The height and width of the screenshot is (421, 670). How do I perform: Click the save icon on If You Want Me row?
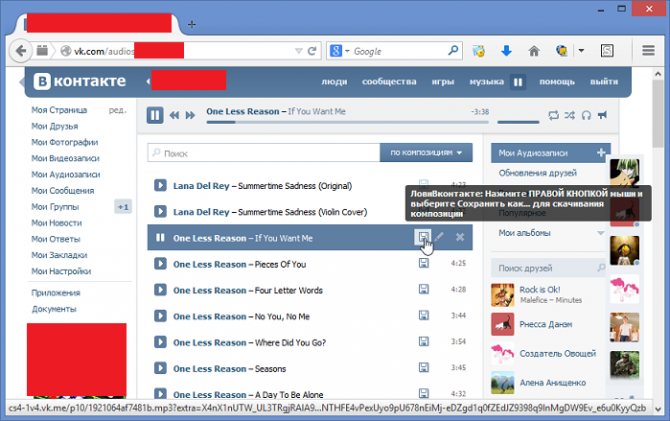(x=423, y=237)
